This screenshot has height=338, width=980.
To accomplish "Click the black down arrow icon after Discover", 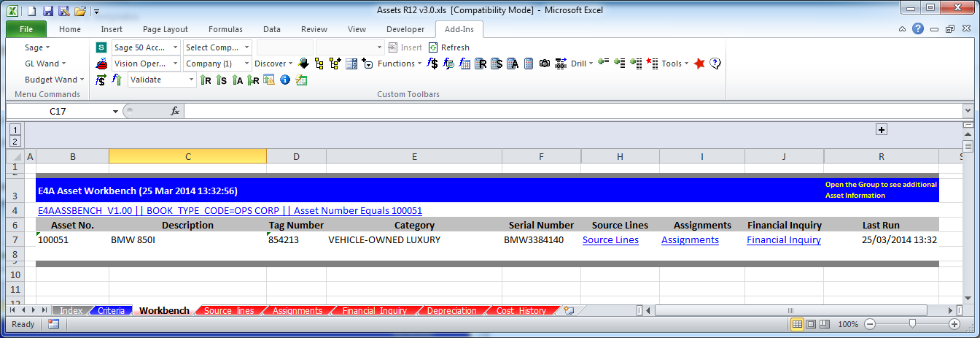I will coord(304,64).
